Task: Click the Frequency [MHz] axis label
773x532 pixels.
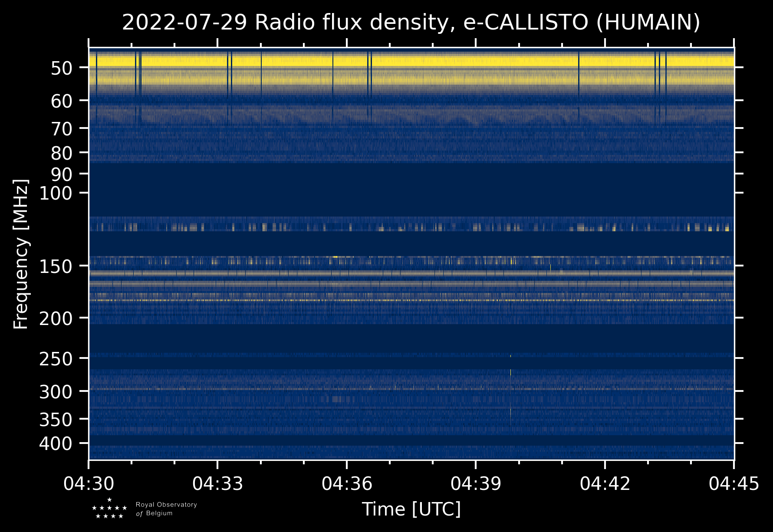Action: (x=21, y=254)
